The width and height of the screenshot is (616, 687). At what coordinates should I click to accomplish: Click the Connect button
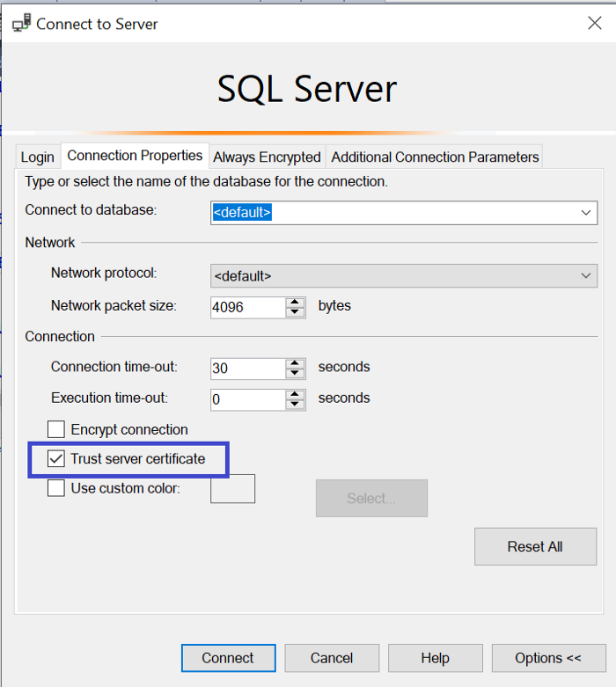coord(229,658)
